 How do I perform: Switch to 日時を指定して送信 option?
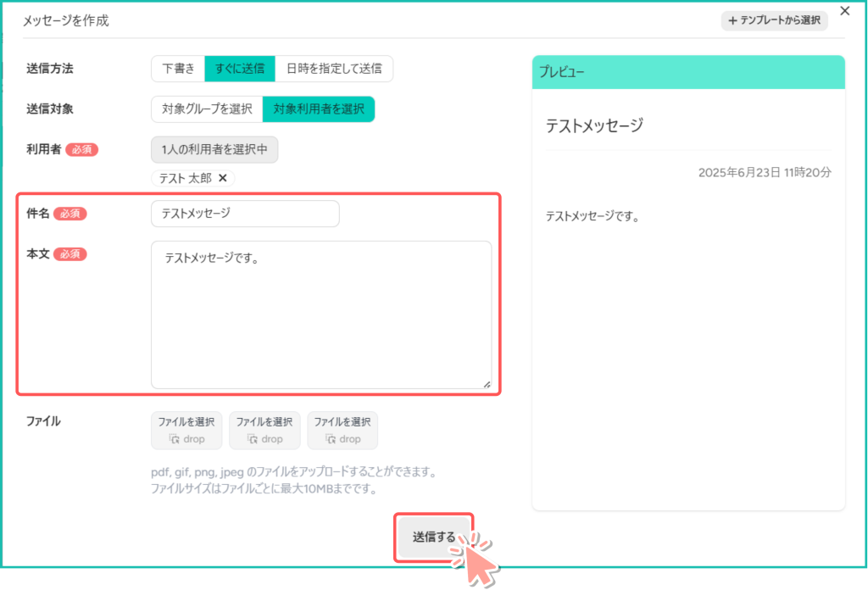(x=334, y=69)
